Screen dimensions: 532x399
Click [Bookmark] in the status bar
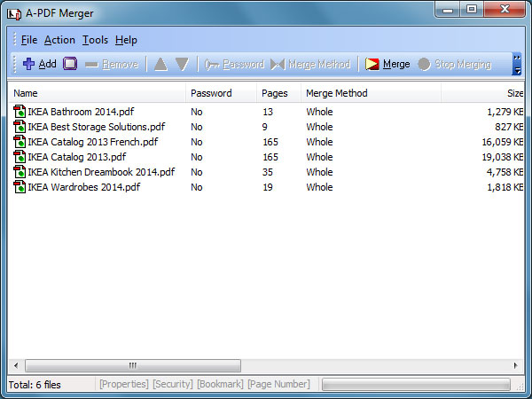point(220,385)
